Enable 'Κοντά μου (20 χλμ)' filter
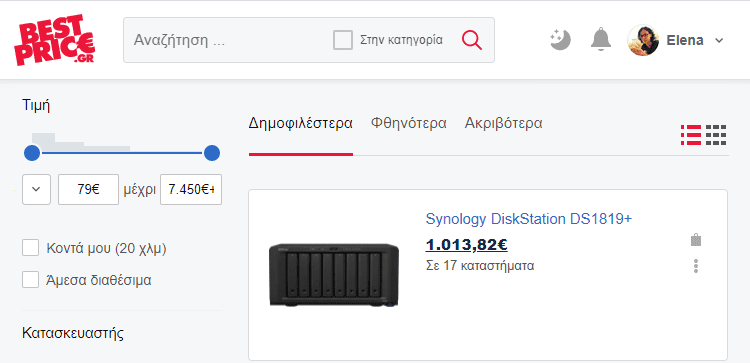This screenshot has width=750, height=363. 31,248
